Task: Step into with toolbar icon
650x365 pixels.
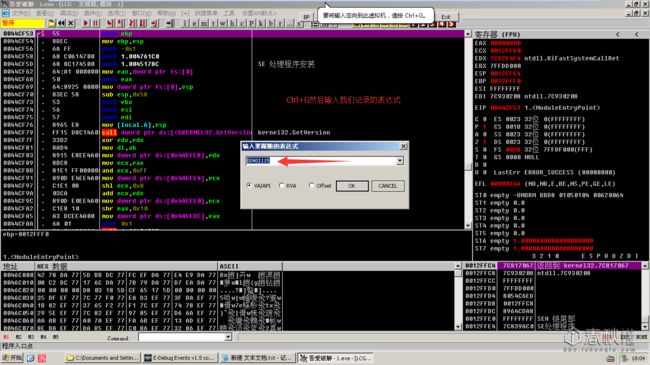Action: [110, 23]
